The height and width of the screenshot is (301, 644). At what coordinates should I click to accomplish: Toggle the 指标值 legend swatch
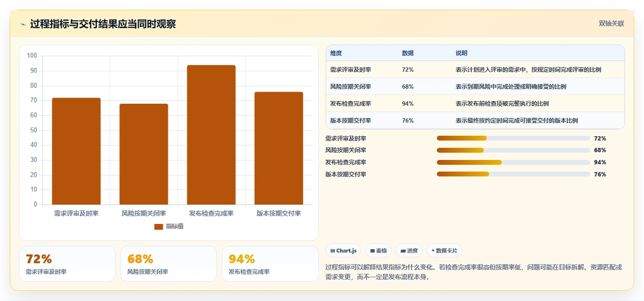159,226
